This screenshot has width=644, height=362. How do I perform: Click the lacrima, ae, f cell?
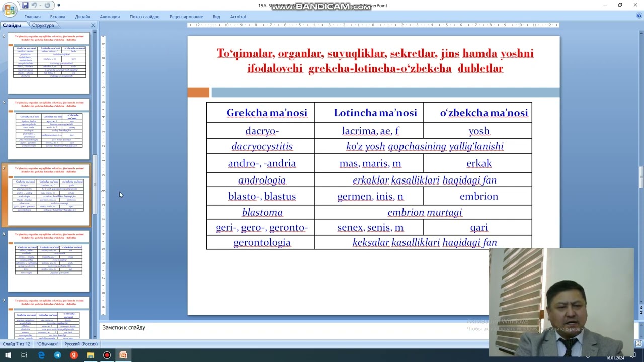tap(369, 131)
